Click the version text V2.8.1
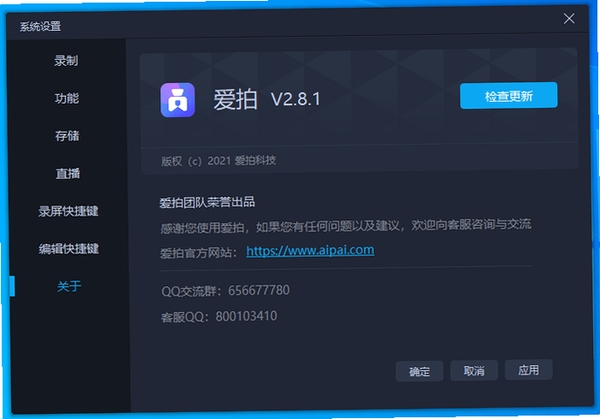The image size is (600, 419). click(295, 99)
